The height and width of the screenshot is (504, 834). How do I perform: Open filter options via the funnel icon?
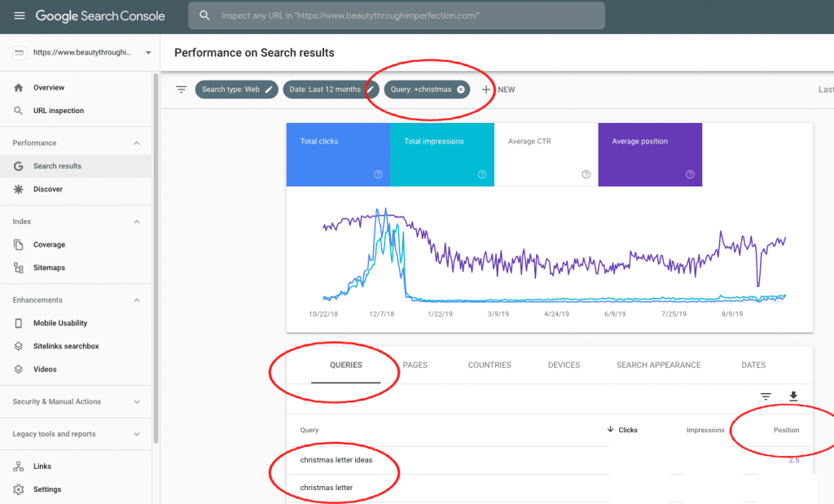[180, 90]
